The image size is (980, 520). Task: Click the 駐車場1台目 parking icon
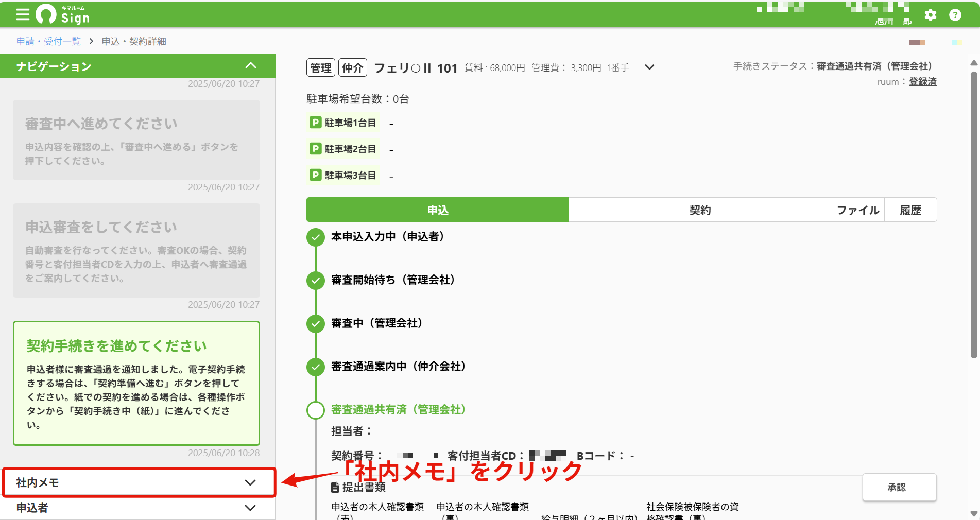coord(315,123)
